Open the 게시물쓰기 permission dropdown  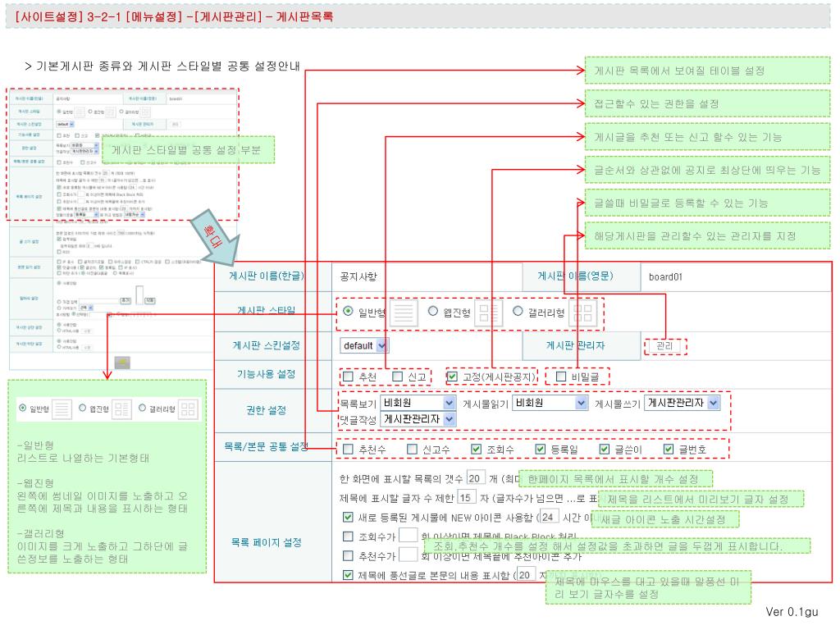(682, 402)
